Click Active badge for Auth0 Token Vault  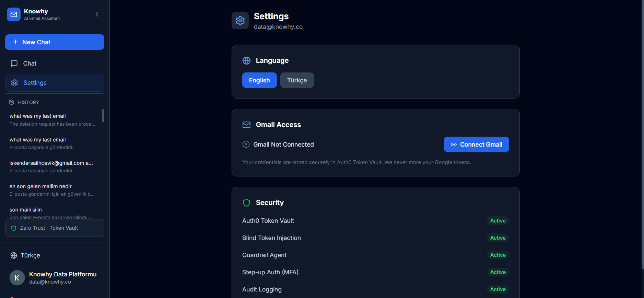click(x=498, y=221)
